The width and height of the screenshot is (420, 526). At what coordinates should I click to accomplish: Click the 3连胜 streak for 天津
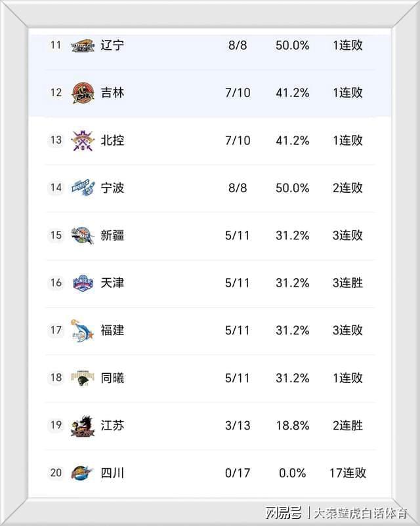(347, 283)
